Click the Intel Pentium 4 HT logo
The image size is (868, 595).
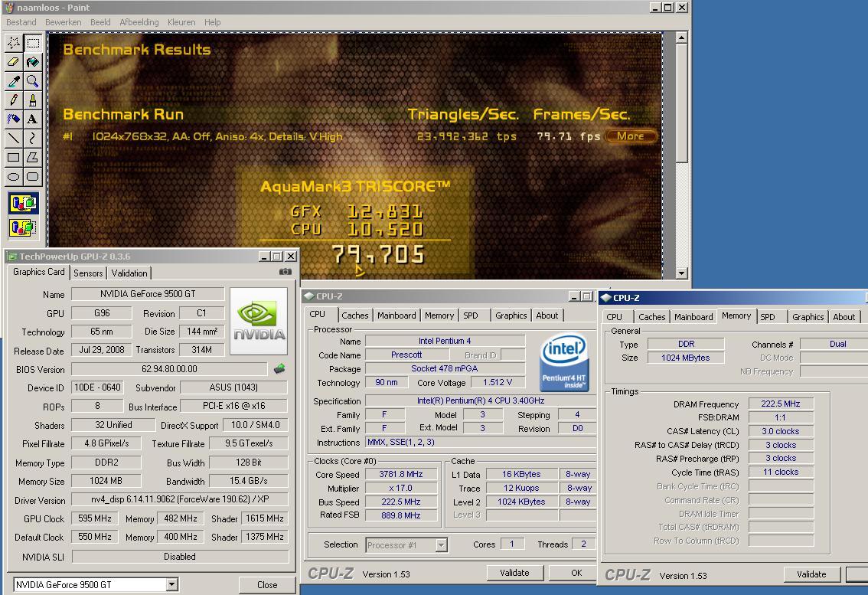pyautogui.click(x=563, y=361)
